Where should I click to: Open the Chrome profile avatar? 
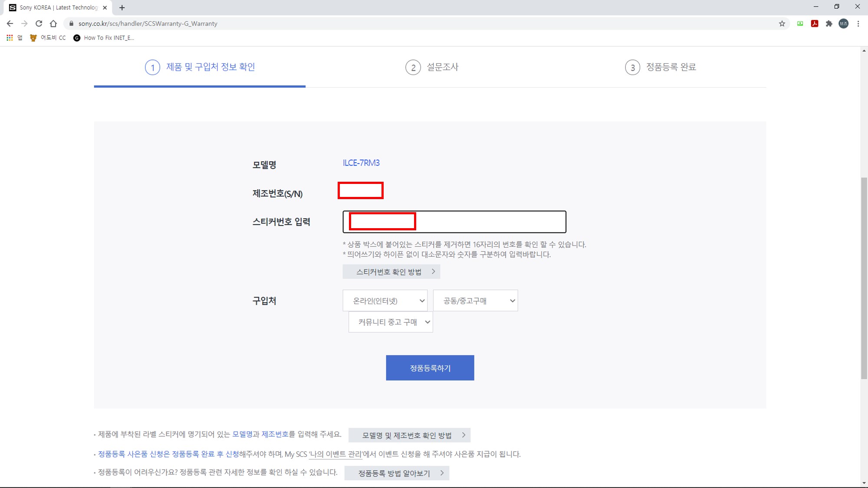pyautogui.click(x=843, y=23)
